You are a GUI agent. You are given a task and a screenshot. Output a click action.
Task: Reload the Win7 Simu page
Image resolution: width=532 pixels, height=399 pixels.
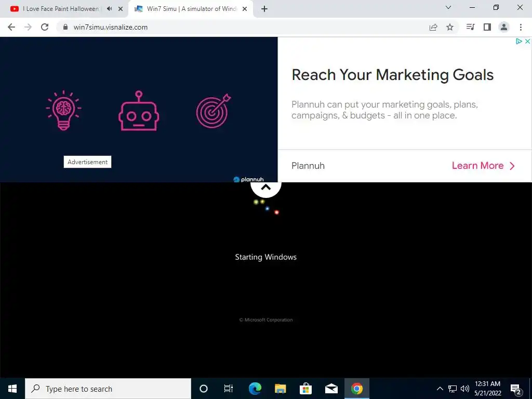click(45, 27)
